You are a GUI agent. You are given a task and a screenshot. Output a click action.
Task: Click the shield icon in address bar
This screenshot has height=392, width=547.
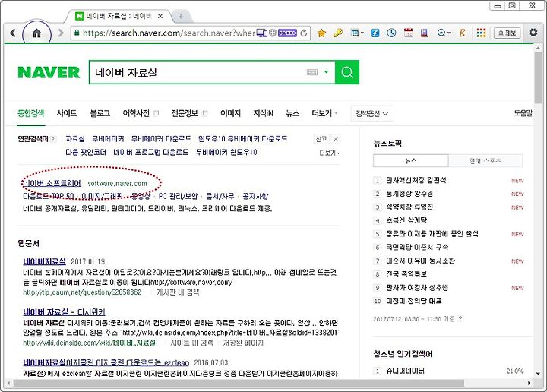(x=273, y=33)
